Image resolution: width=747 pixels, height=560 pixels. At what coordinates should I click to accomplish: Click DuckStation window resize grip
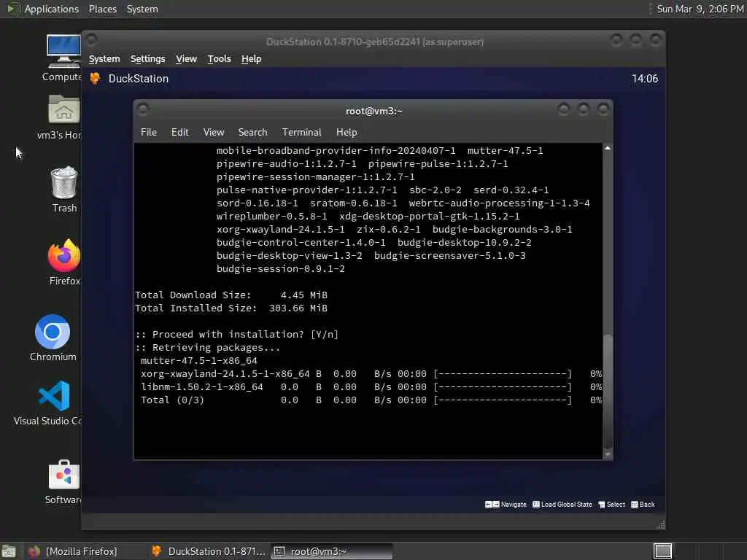[x=660, y=525]
